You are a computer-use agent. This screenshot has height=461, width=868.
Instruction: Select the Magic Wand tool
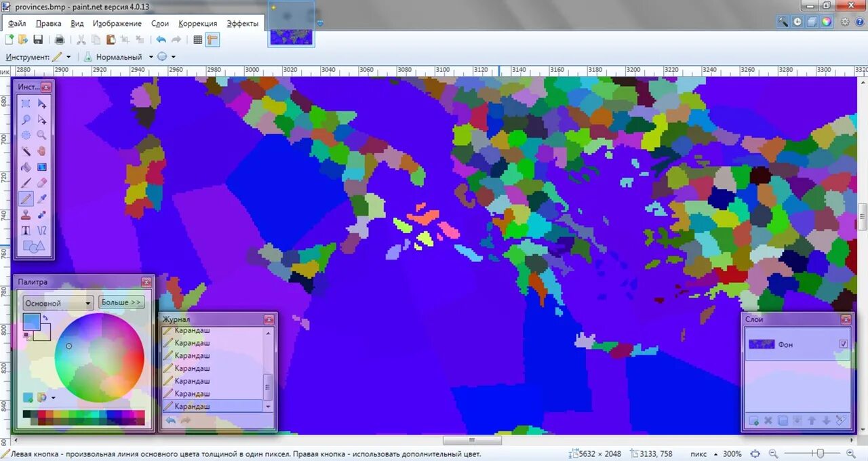pos(26,151)
